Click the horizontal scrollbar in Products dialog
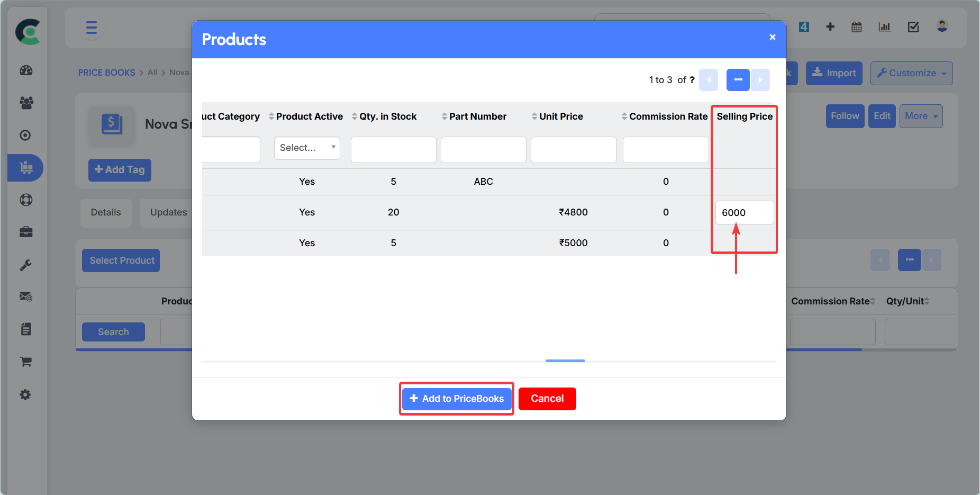 (565, 361)
